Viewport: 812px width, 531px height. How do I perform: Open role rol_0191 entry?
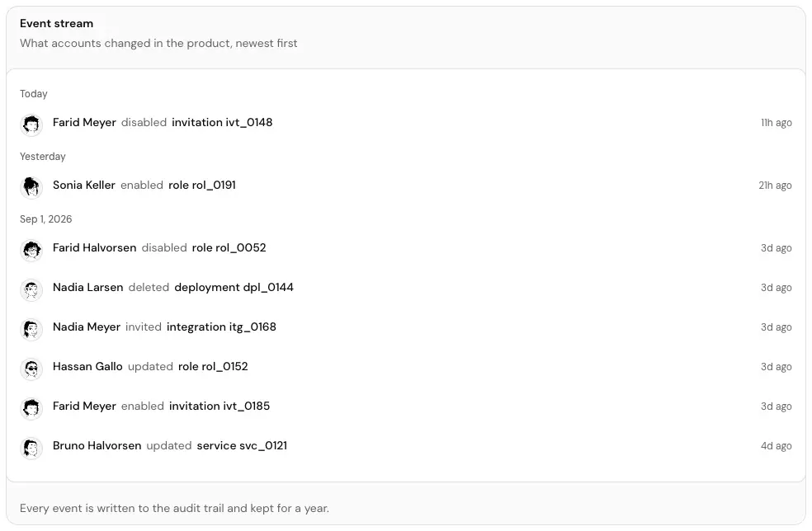coord(202,186)
